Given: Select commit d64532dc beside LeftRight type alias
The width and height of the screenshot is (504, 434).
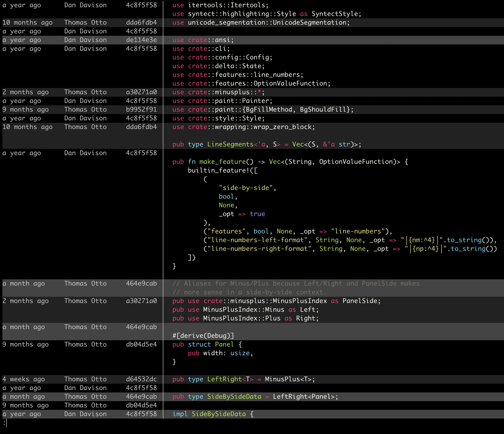Looking at the screenshot, I should click(x=141, y=379).
